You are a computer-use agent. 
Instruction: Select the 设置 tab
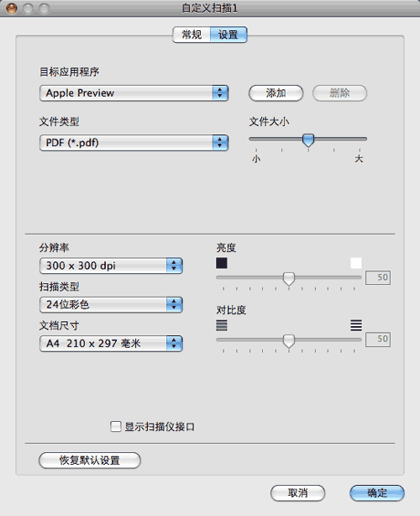[x=228, y=34]
